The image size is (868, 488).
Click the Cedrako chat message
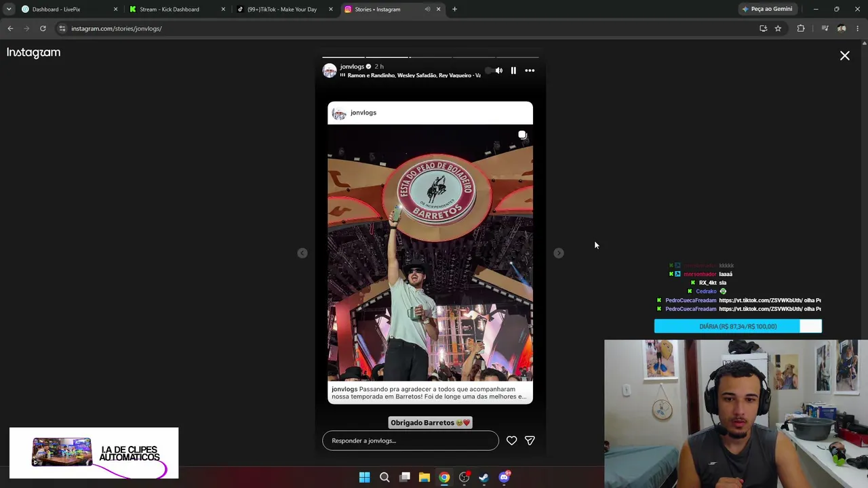point(708,291)
